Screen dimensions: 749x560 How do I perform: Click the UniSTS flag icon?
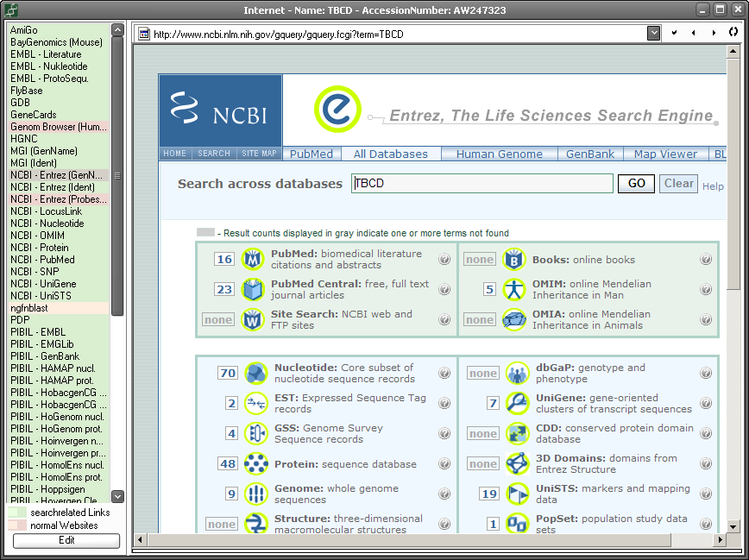pos(518,494)
